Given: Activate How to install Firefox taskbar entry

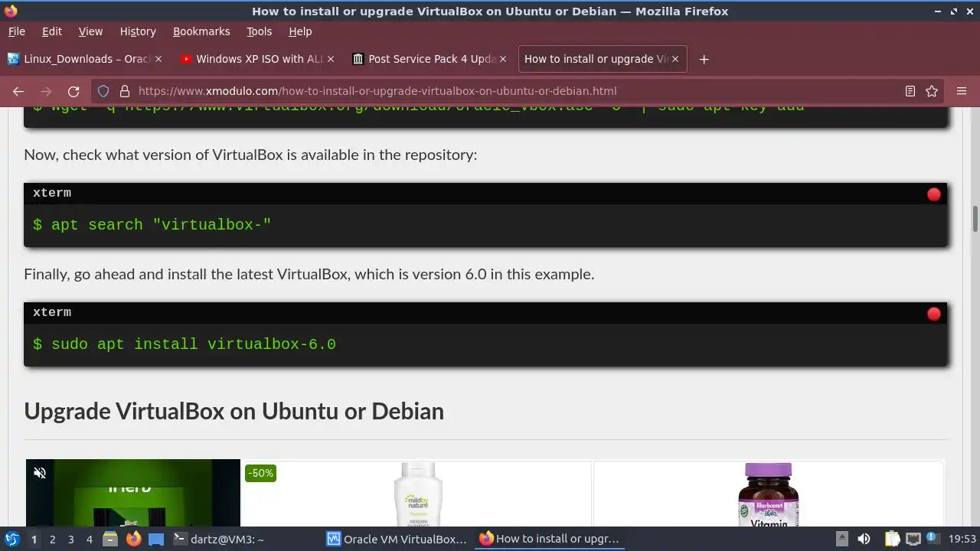Looking at the screenshot, I should [550, 539].
